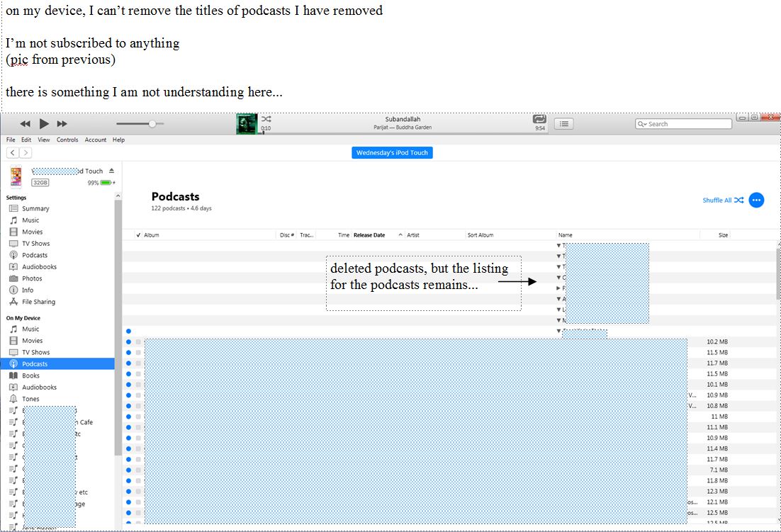The height and width of the screenshot is (532, 781).
Task: Toggle the repeat icon above 9:54
Action: 539,119
